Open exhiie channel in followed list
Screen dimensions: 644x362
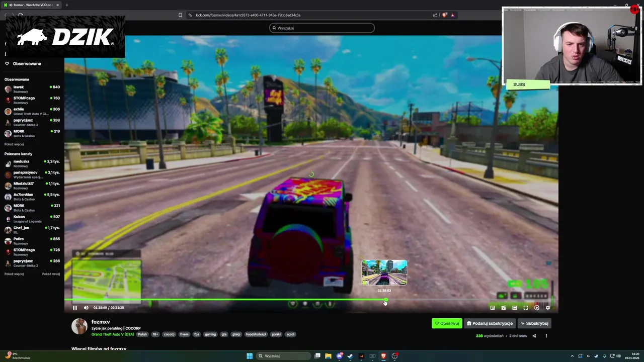(x=32, y=111)
